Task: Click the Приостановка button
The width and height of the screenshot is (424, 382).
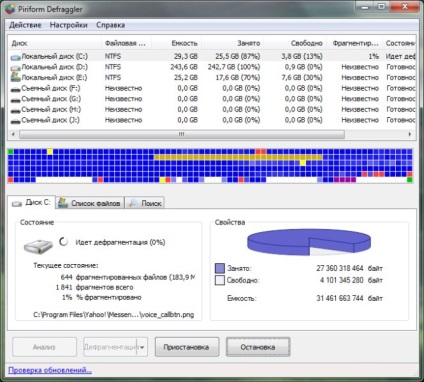Action: (187, 347)
